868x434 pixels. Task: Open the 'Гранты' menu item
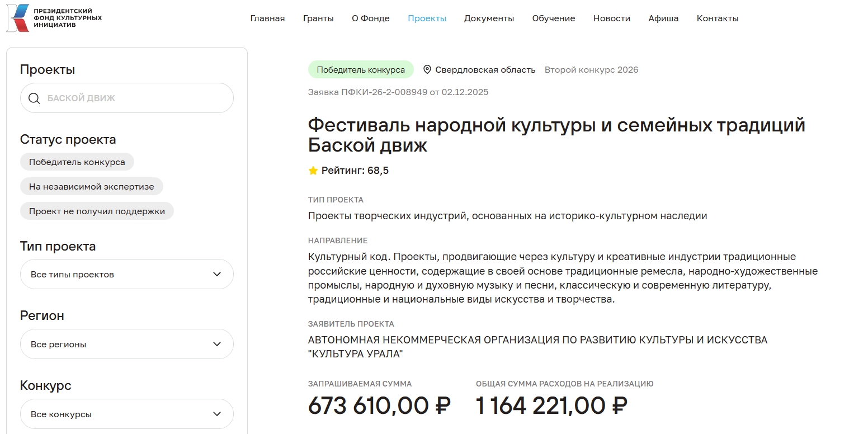point(318,18)
